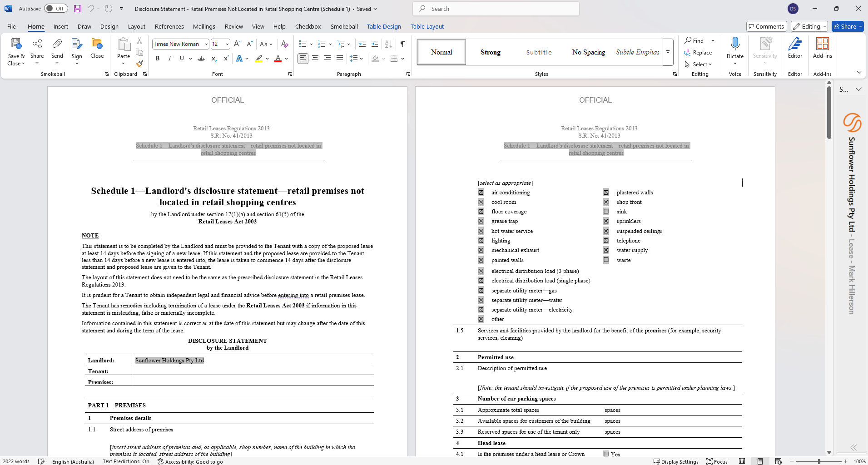Align text left
This screenshot has height=465, width=868.
point(303,59)
